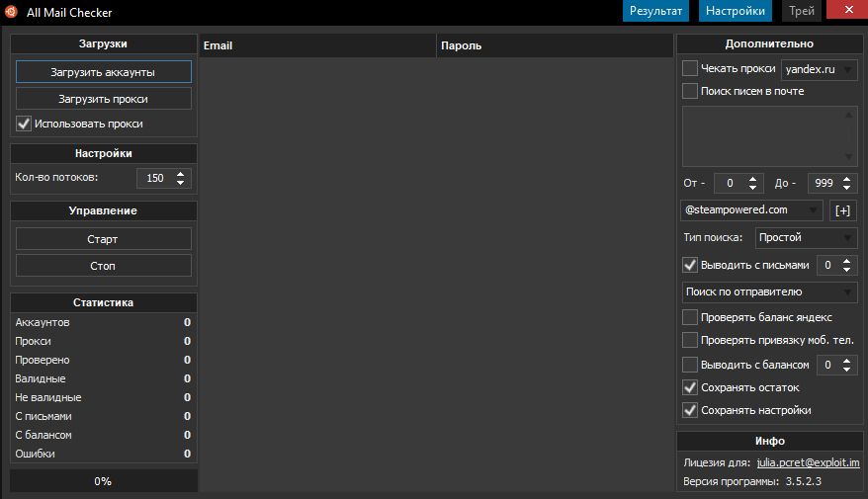Click the search text area
This screenshot has width=868, height=499.
[x=764, y=136]
